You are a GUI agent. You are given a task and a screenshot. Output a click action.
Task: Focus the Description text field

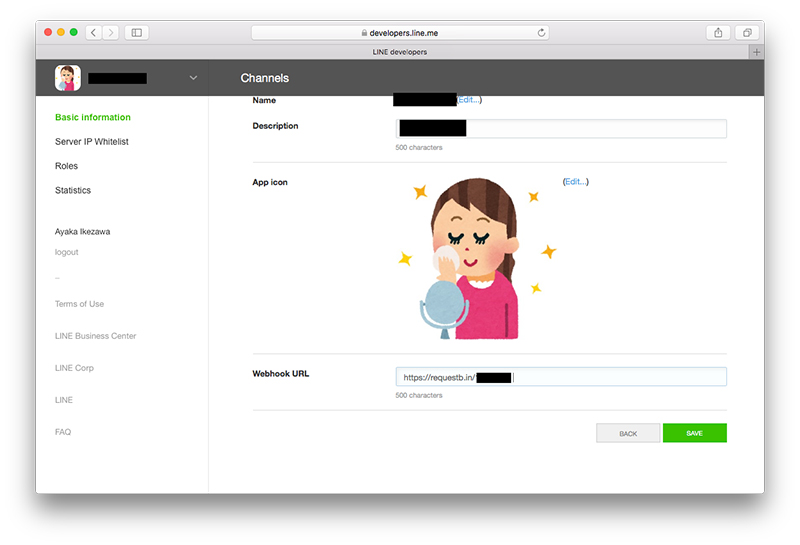point(561,129)
